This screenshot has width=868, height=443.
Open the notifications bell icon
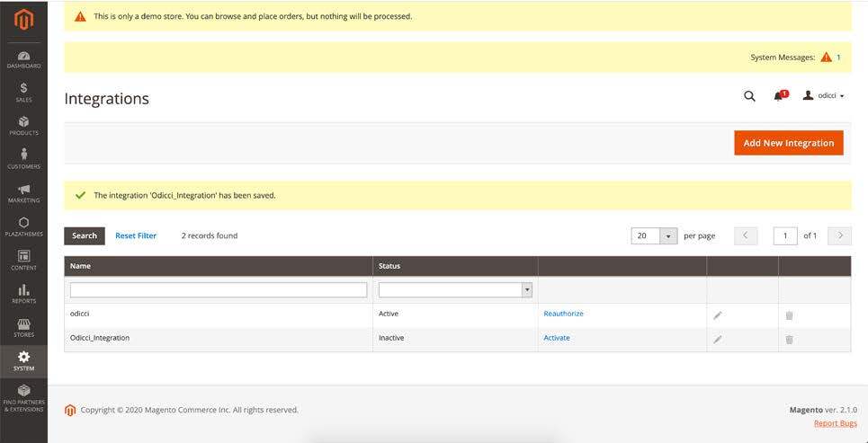[779, 96]
